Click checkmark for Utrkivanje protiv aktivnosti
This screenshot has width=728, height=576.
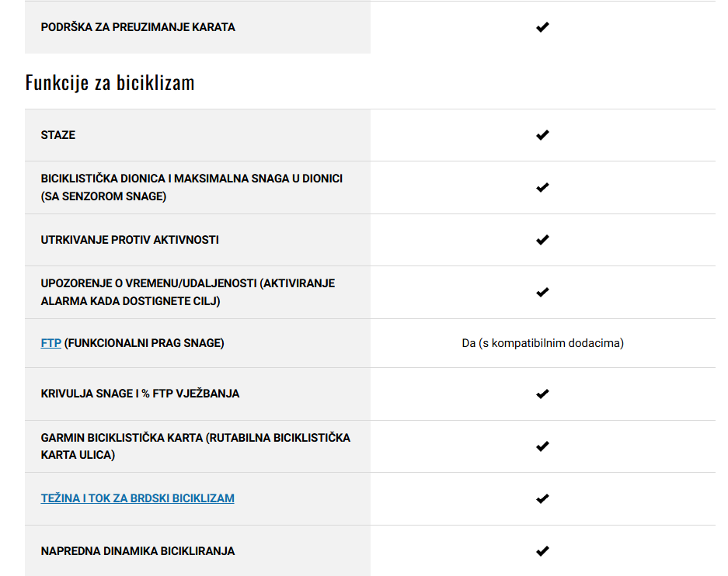[542, 240]
